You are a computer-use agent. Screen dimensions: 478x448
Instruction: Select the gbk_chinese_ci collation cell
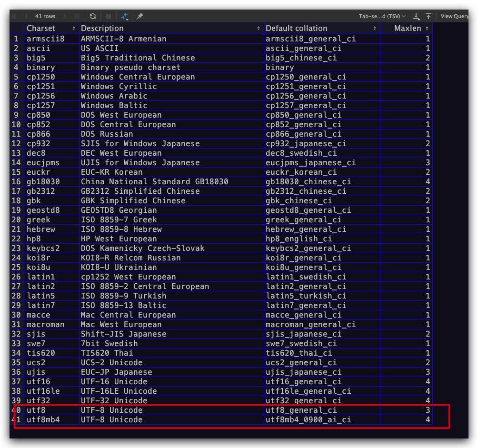pyautogui.click(x=322, y=200)
